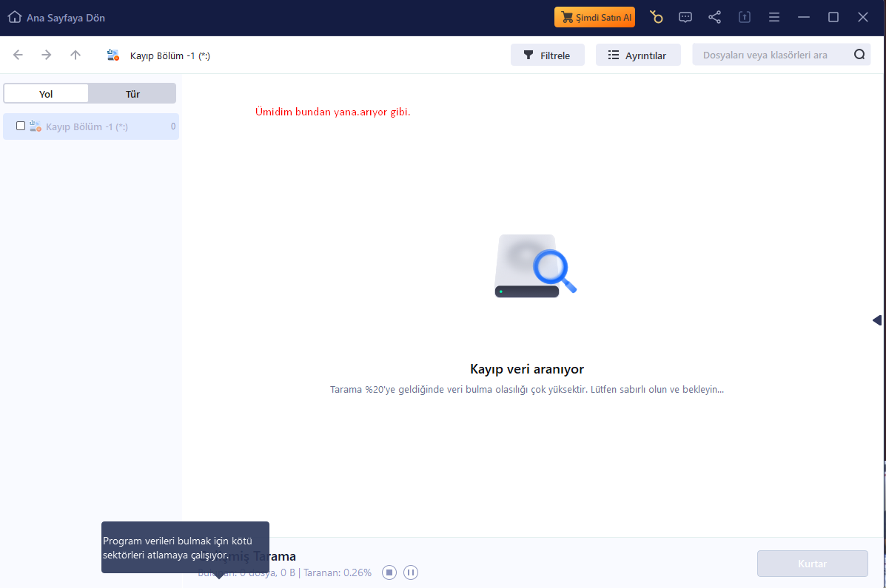Expand the side panel with the triangle arrow

point(877,320)
